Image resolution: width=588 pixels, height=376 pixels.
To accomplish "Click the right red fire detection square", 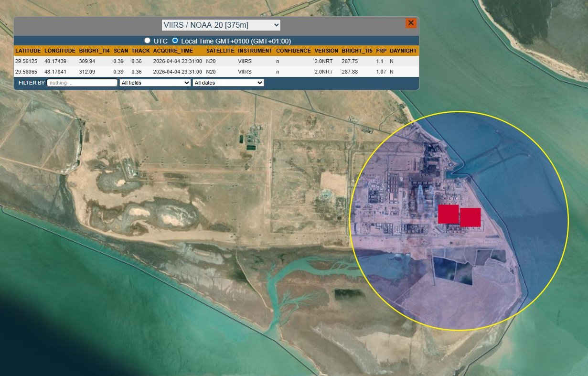I will (x=470, y=217).
